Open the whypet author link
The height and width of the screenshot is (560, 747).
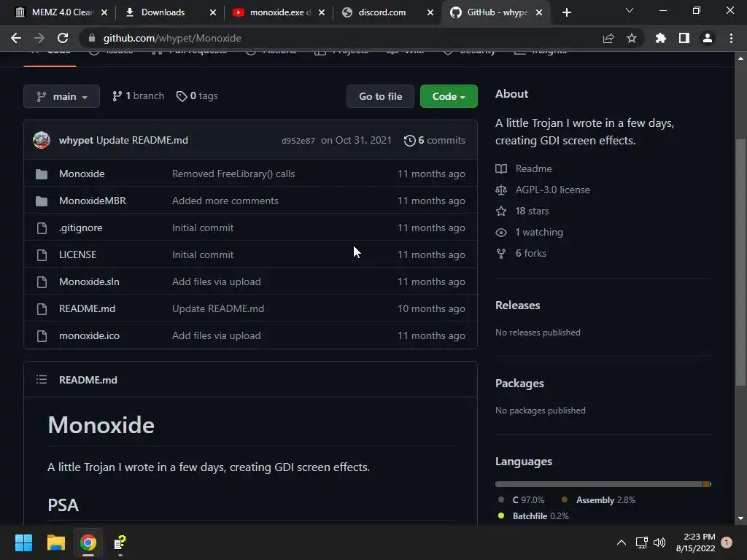pyautogui.click(x=76, y=141)
